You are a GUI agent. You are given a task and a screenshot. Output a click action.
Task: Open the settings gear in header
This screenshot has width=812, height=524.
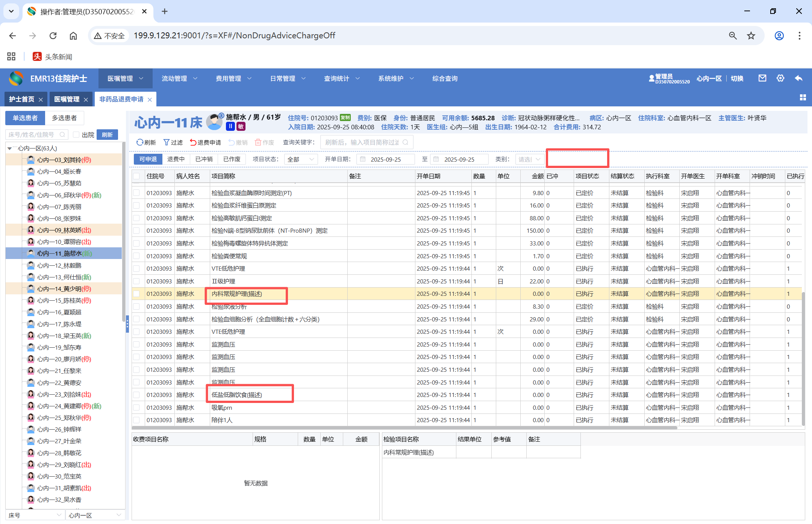(780, 78)
